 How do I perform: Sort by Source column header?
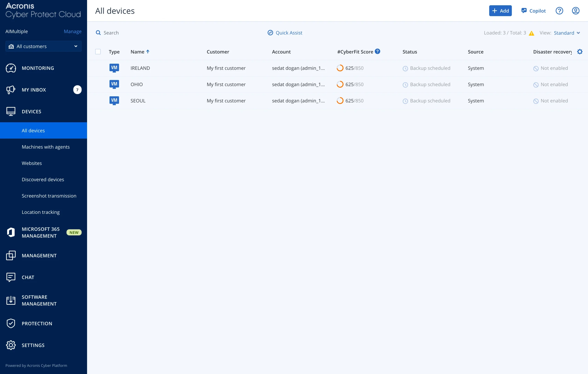pos(476,52)
